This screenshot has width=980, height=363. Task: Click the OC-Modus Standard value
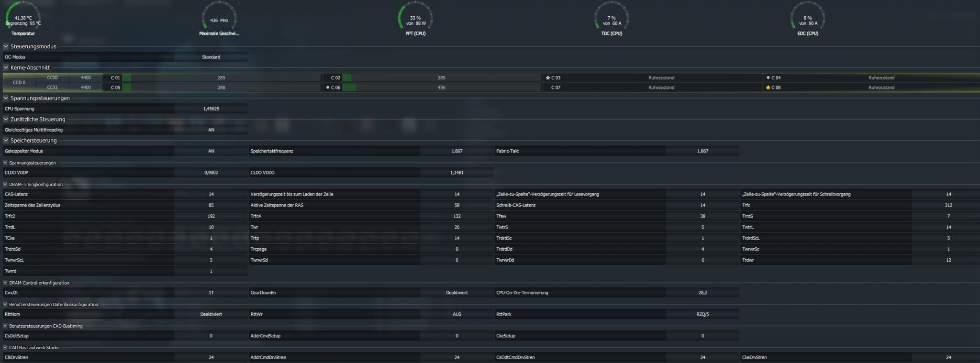pos(211,57)
